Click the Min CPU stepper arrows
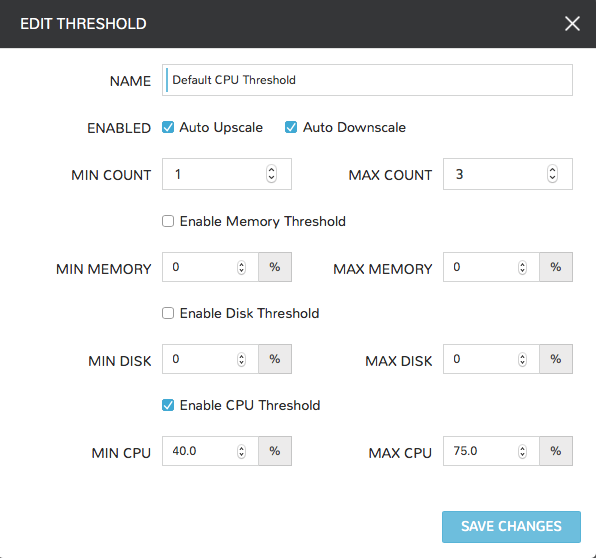Viewport: 596px width, 558px height. click(241, 451)
